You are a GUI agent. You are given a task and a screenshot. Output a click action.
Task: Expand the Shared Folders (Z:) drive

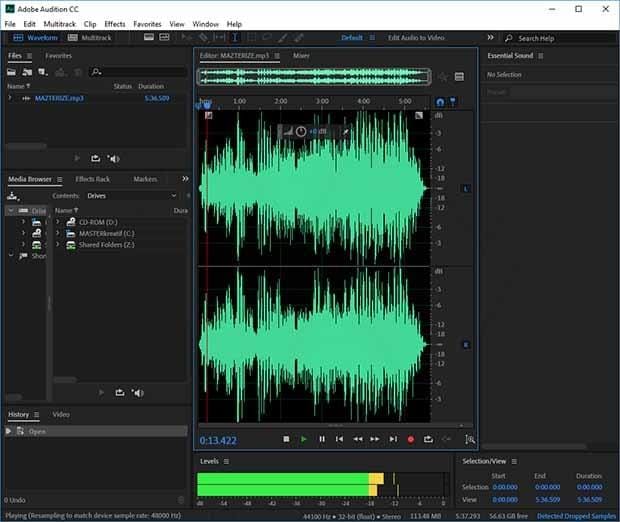click(58, 244)
